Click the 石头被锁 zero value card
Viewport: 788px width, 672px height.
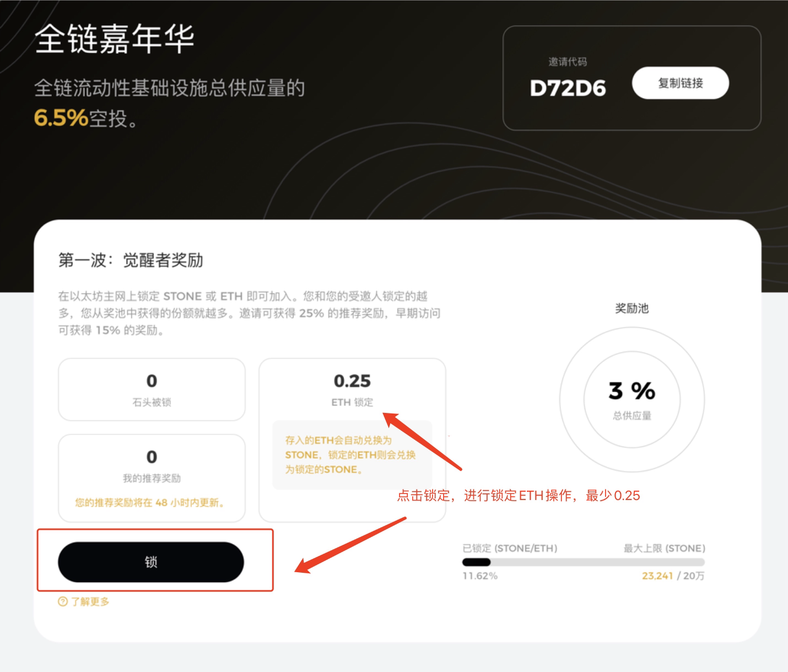152,389
